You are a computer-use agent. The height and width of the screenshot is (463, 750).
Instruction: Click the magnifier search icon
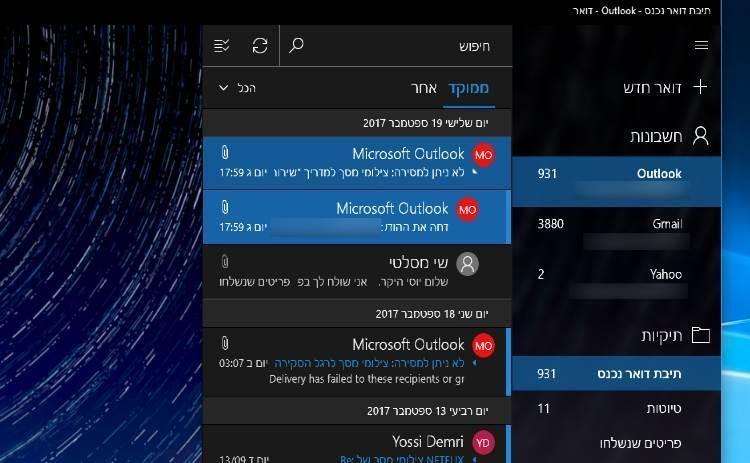point(296,45)
